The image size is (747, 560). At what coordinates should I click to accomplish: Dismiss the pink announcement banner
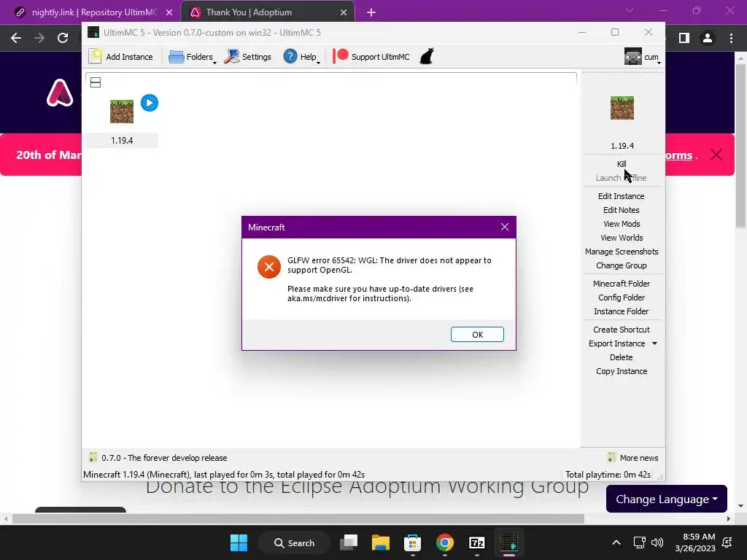pyautogui.click(x=716, y=155)
